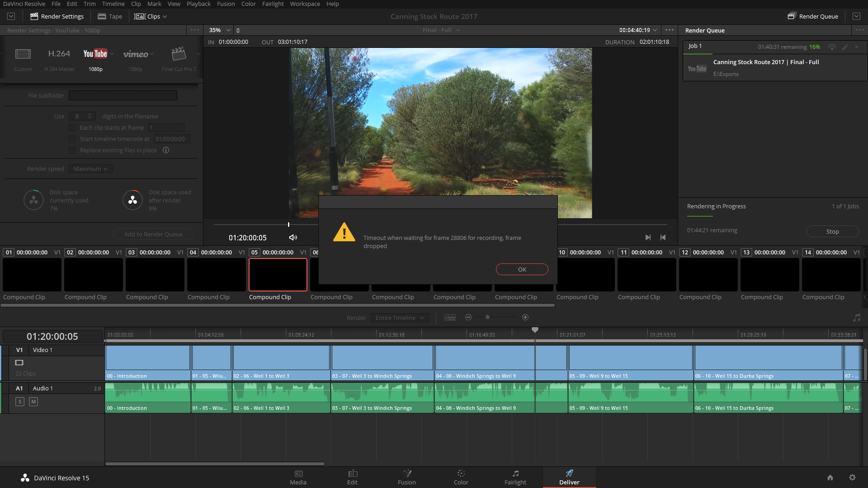868x488 pixels.
Task: Open the 35% viewer zoom dropdown
Action: coord(220,30)
